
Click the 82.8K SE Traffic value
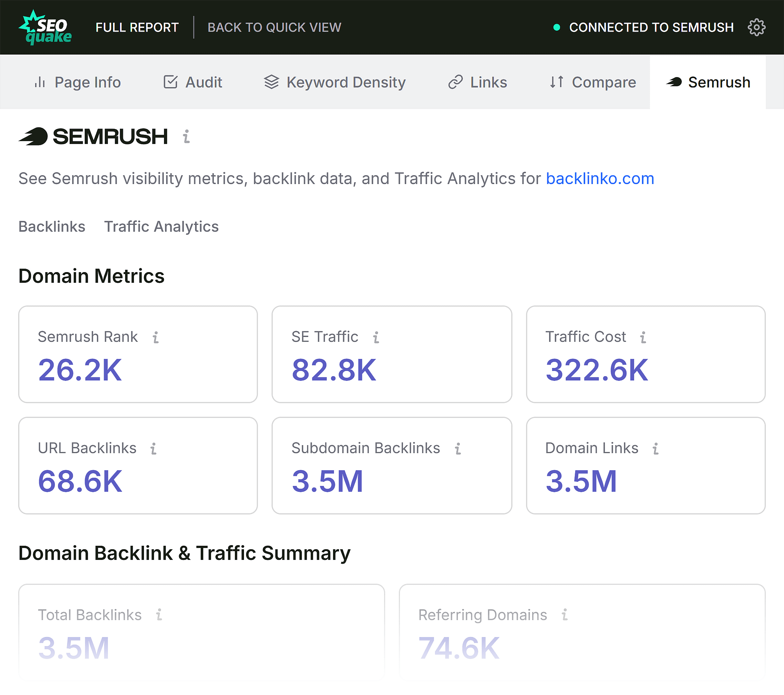(334, 370)
